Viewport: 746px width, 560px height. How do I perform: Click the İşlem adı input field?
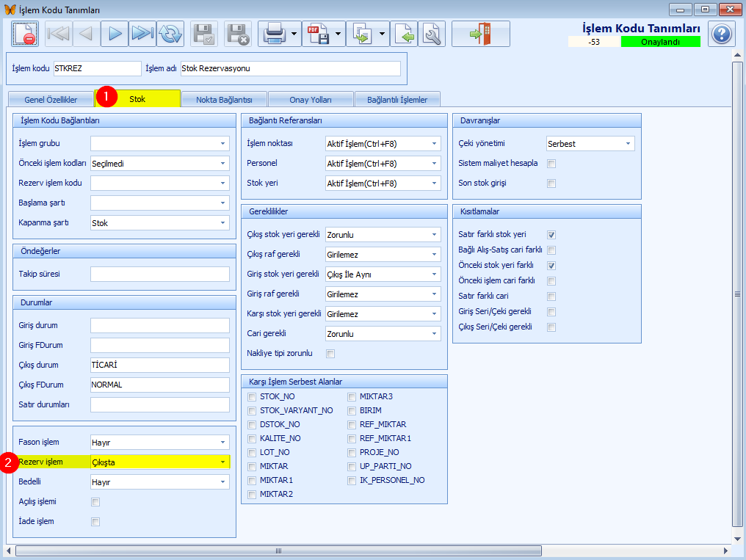pos(291,68)
